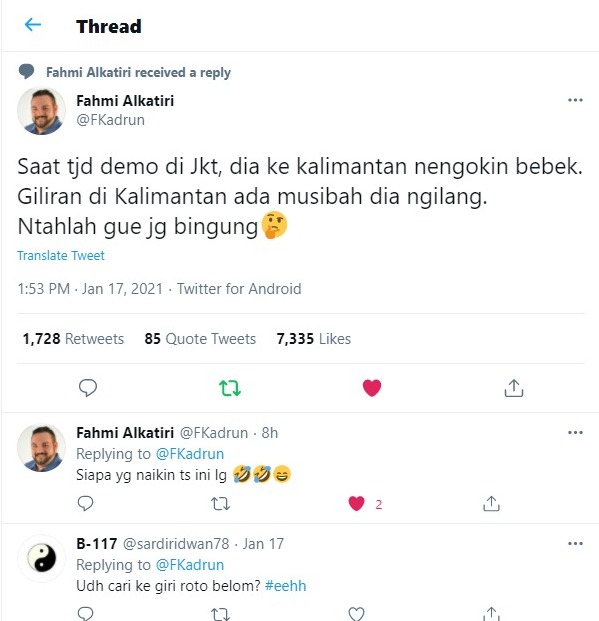Share the main tweet
Image resolution: width=599 pixels, height=621 pixels.
tap(514, 388)
